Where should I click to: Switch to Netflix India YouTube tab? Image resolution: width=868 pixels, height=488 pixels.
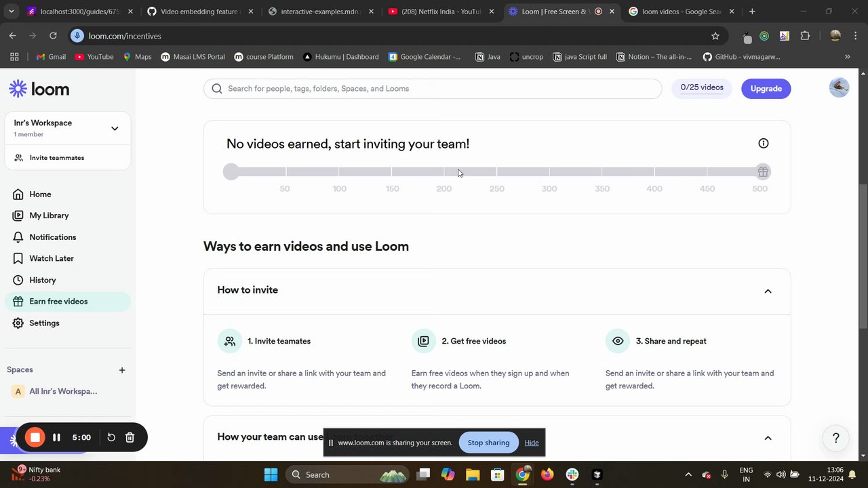click(441, 12)
